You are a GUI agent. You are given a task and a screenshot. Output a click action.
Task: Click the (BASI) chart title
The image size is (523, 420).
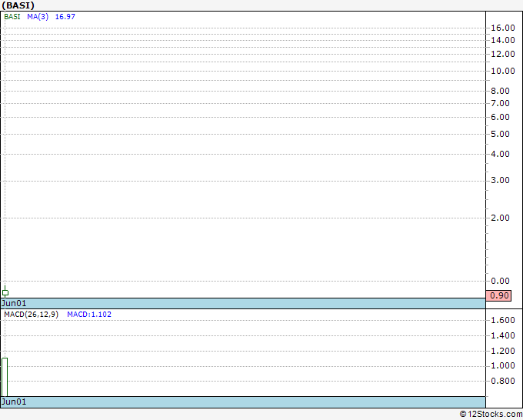coord(18,5)
